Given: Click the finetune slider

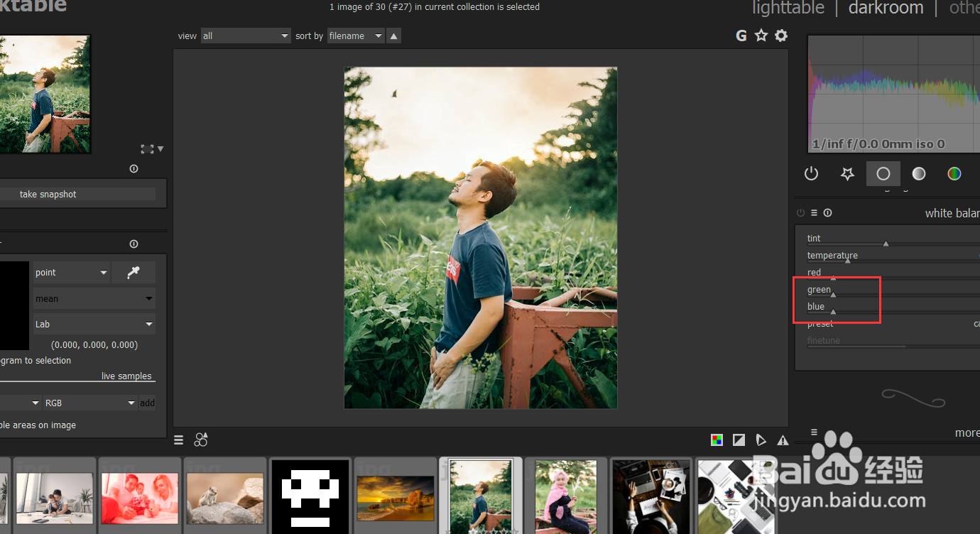Looking at the screenshot, I should [893, 342].
